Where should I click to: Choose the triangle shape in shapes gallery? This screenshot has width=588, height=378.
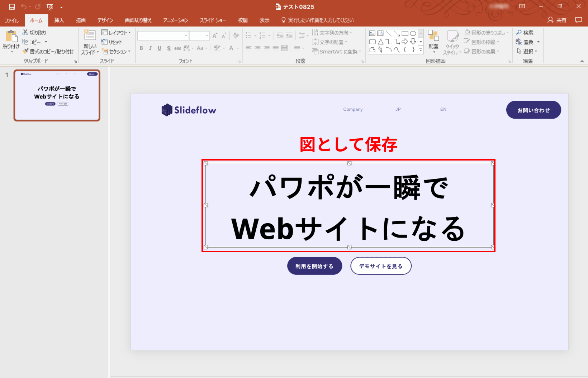pos(381,42)
